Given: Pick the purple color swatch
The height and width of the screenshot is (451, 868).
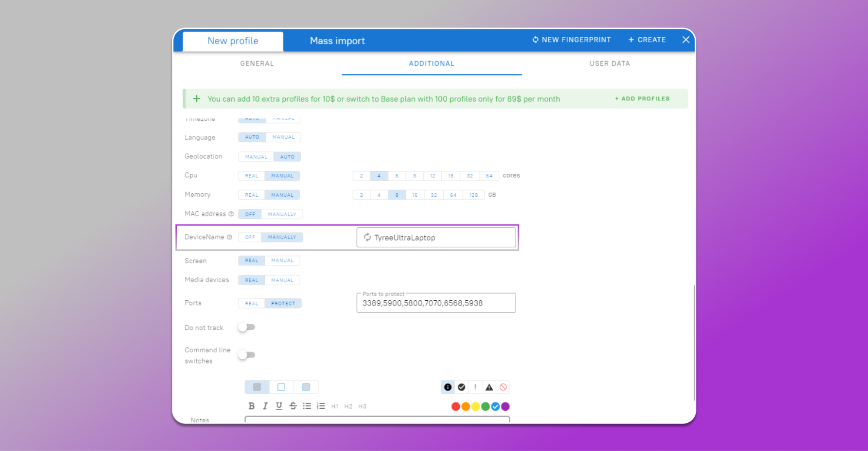Looking at the screenshot, I should coord(505,407).
